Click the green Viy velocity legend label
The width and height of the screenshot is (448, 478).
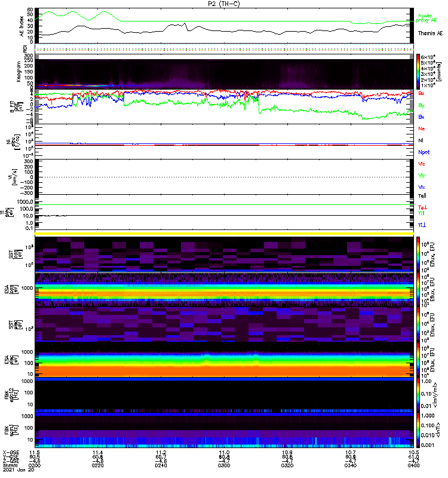pos(422,176)
